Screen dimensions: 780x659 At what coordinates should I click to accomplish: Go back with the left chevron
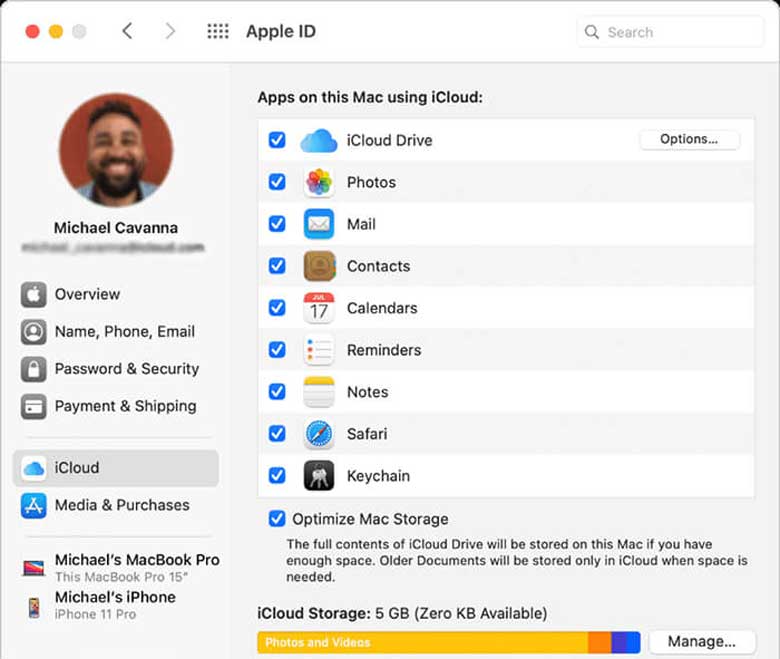click(x=127, y=31)
